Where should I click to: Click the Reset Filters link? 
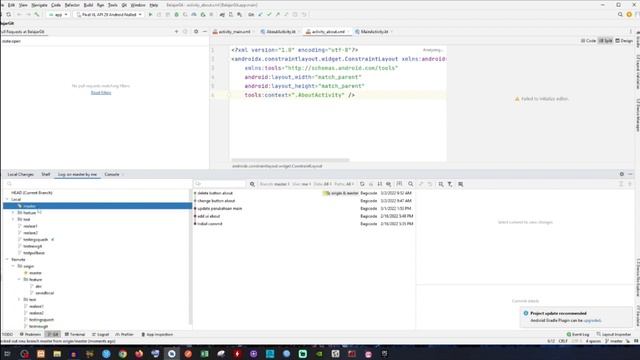pyautogui.click(x=101, y=93)
